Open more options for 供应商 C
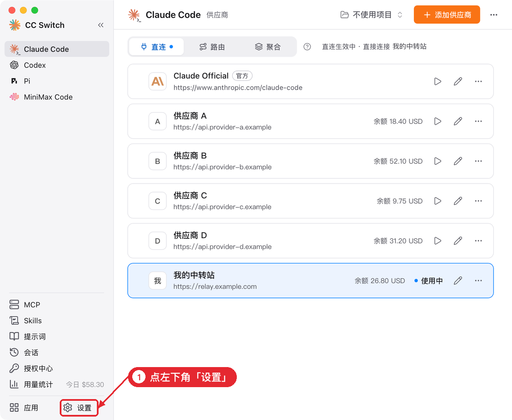The height and width of the screenshot is (420, 512). tap(478, 201)
